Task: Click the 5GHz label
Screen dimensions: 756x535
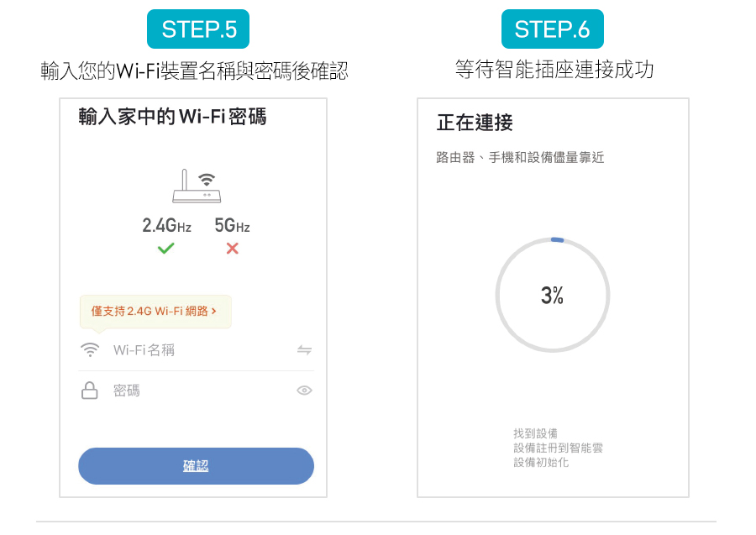Action: click(x=233, y=225)
